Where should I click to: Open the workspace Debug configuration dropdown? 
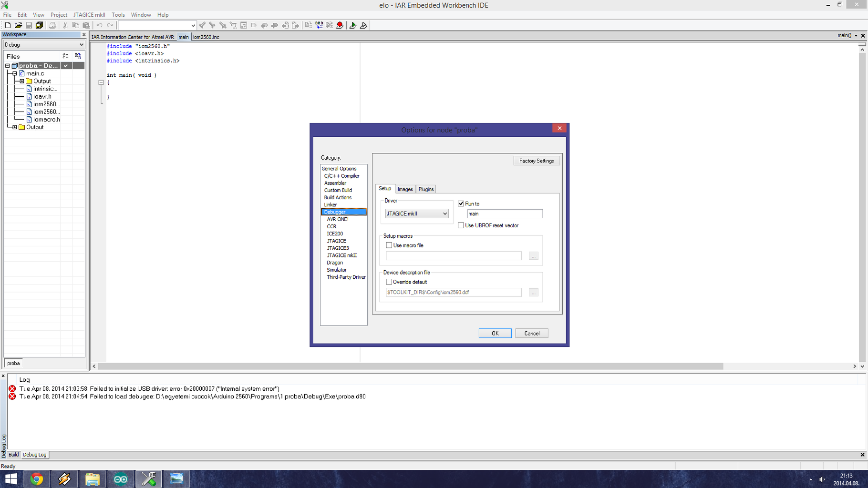44,45
